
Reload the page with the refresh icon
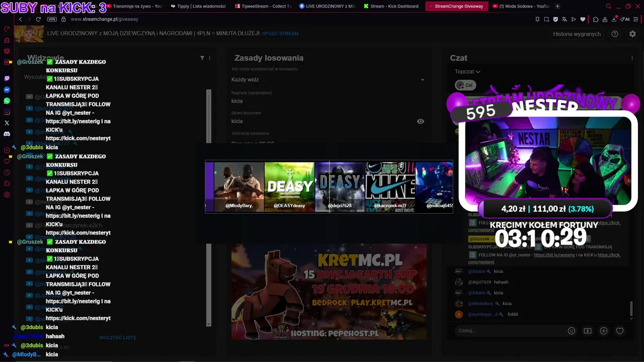coord(38,19)
